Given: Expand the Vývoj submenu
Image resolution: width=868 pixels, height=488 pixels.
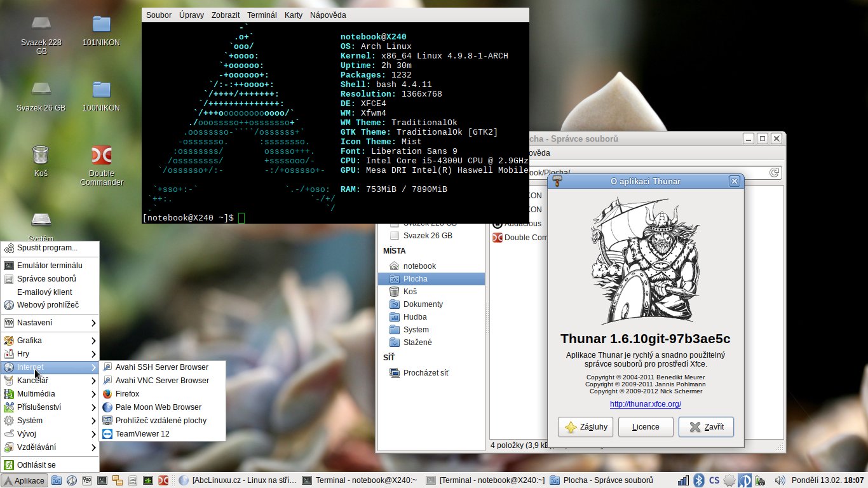Looking at the screenshot, I should tap(50, 434).
